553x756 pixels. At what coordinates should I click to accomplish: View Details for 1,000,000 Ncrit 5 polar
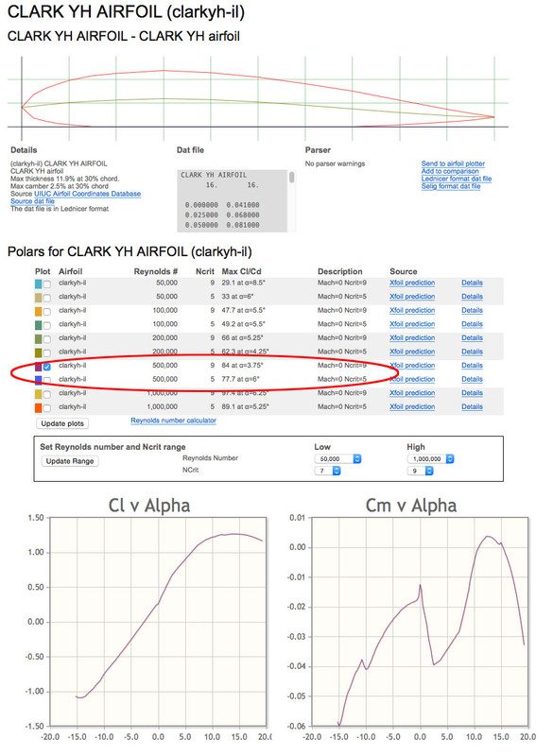(x=472, y=407)
